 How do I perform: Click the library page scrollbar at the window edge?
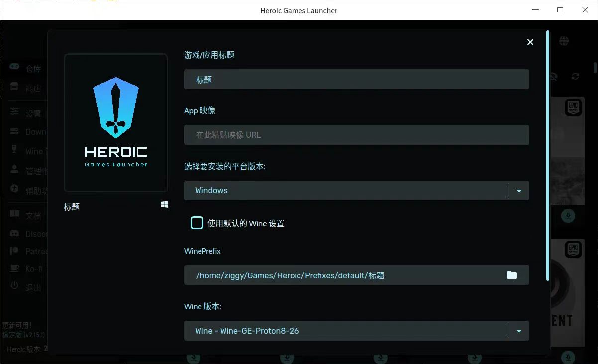coord(595,67)
